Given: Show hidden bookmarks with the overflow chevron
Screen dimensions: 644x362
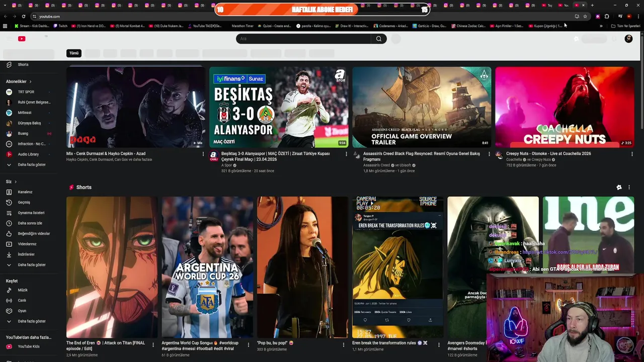Looking at the screenshot, I should pos(601,26).
